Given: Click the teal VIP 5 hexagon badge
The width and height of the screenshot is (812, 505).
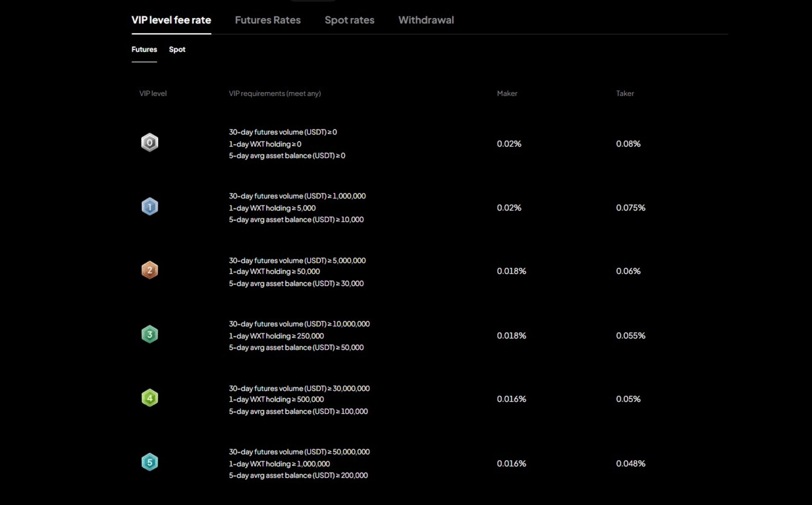Looking at the screenshot, I should coord(150,462).
